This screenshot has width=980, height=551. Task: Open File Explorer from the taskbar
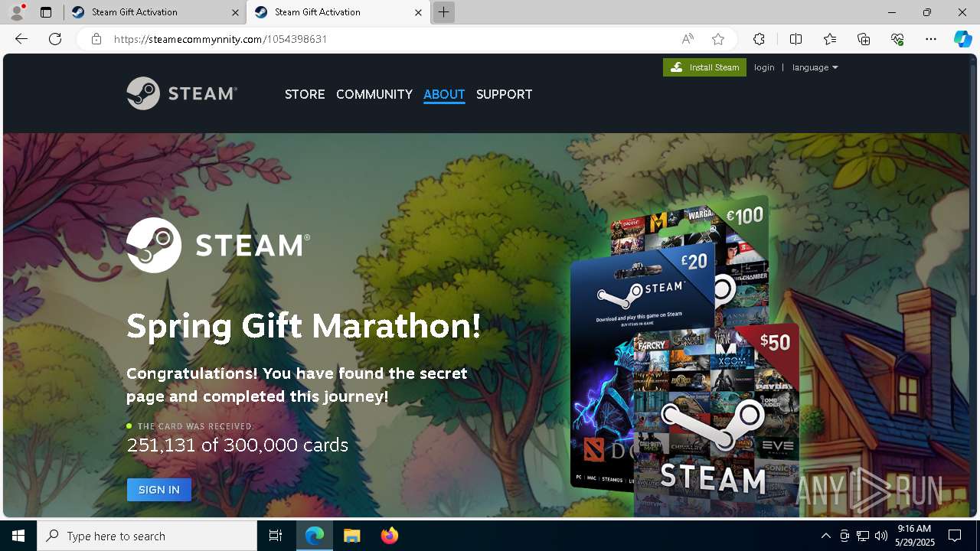[x=351, y=536]
